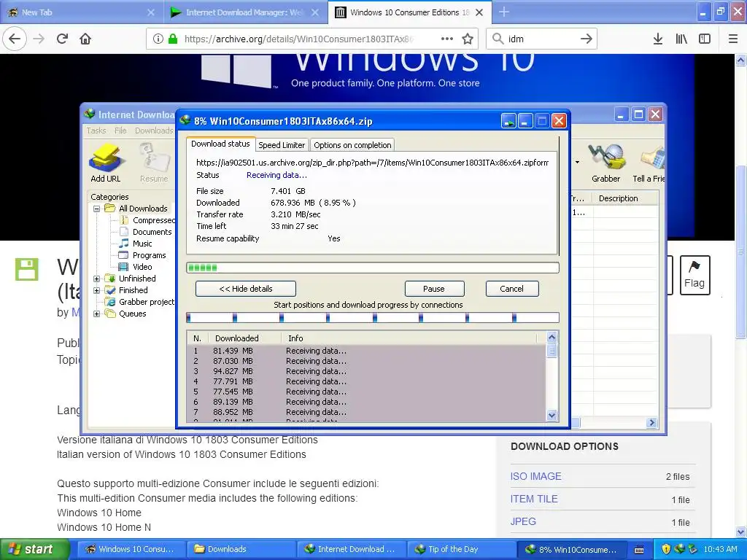Open the page actions three-dots menu
747x560 pixels.
447,39
